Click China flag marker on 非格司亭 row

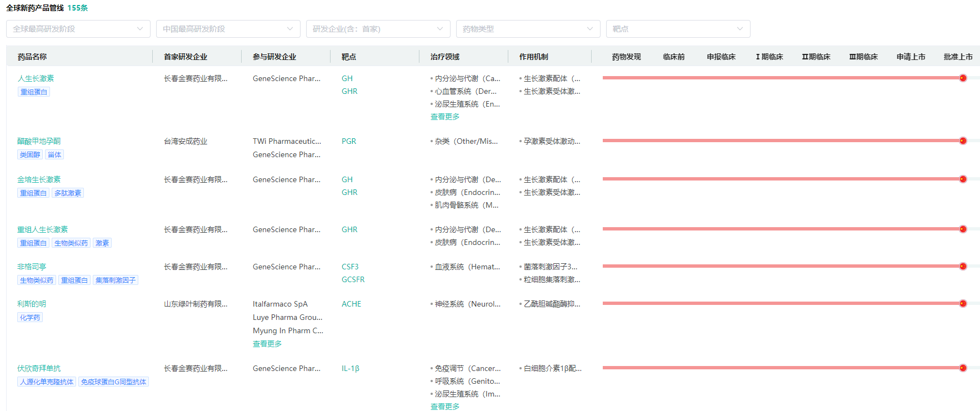[x=963, y=266]
